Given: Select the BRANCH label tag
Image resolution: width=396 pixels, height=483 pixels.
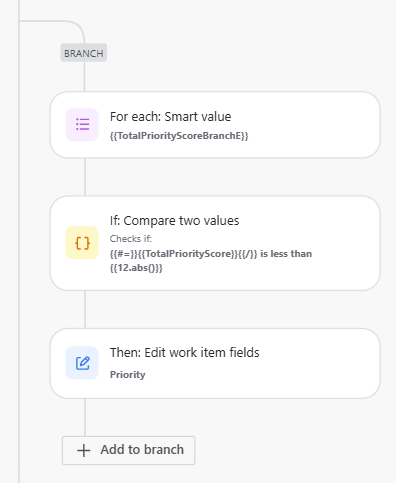Looking at the screenshot, I should [84, 53].
